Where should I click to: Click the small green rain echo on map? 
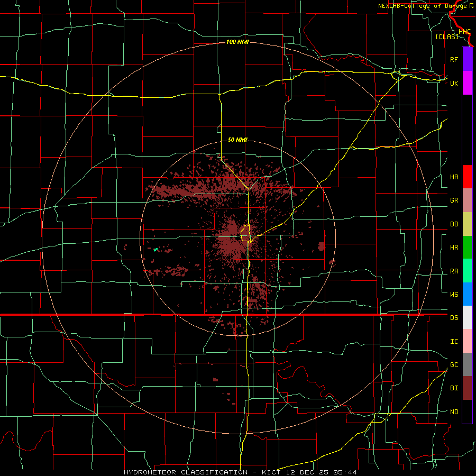[x=155, y=250]
